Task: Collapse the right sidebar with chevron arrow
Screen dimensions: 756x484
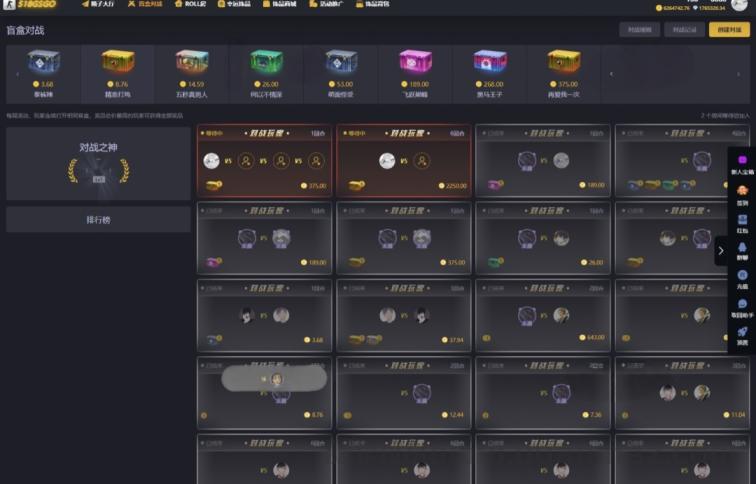Action: pos(721,251)
